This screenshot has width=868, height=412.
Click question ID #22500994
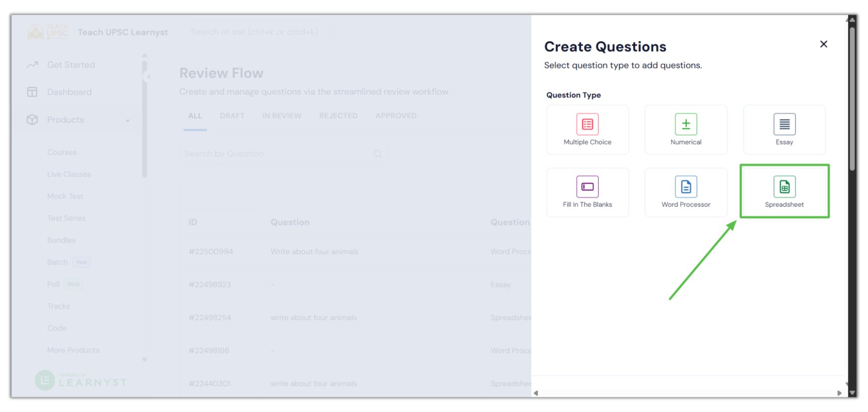(x=210, y=252)
